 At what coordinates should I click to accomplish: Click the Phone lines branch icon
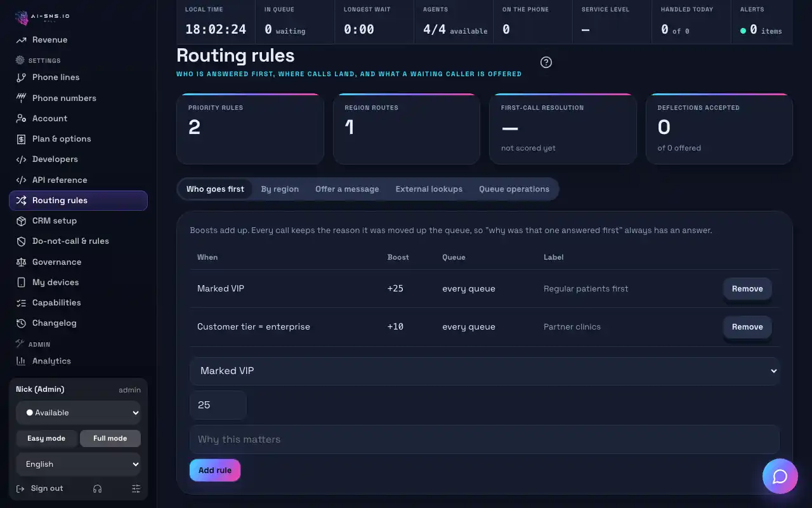tap(21, 77)
